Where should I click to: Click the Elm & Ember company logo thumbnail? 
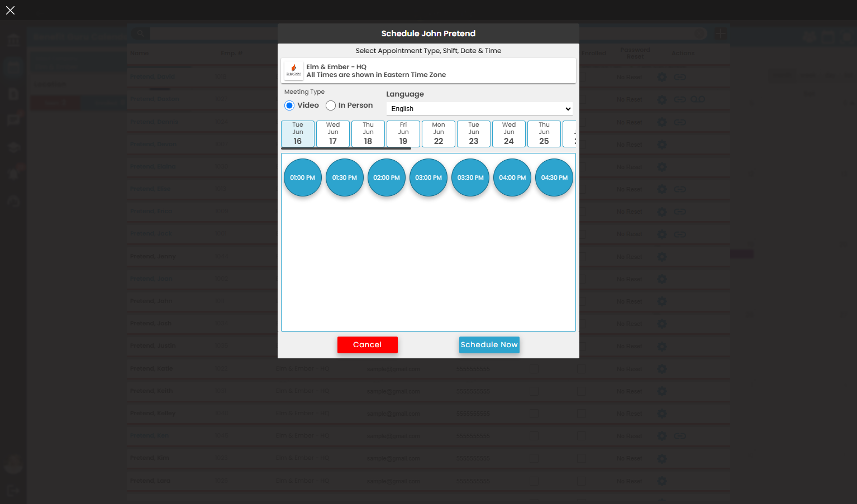[x=294, y=71]
